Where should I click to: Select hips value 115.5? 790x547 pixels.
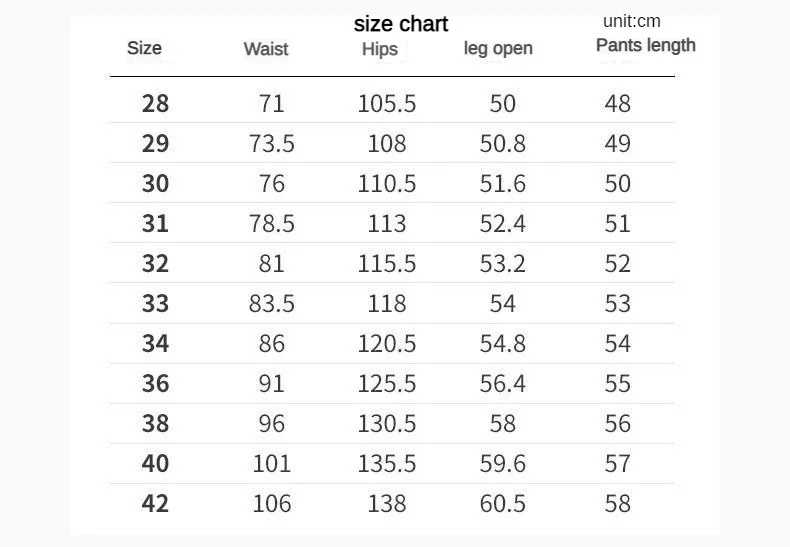click(387, 263)
